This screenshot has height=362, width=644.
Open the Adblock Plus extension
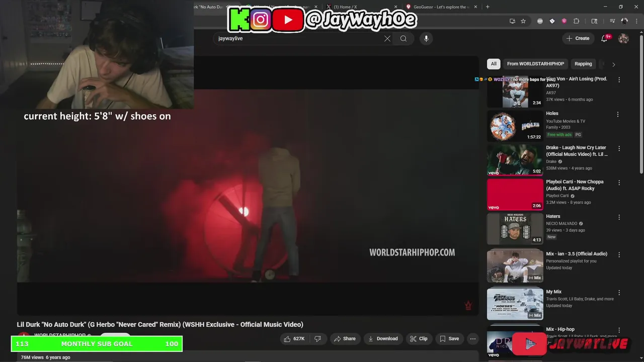(x=540, y=21)
